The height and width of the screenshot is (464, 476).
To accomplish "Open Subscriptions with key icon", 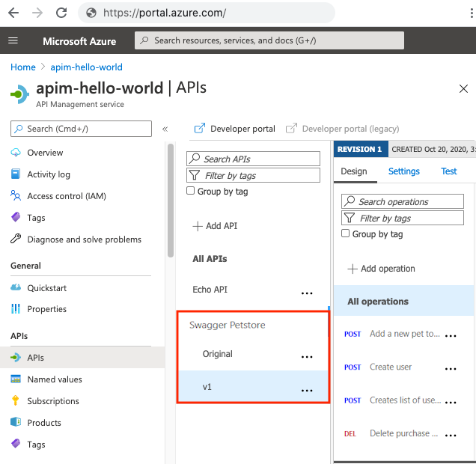I will click(52, 401).
